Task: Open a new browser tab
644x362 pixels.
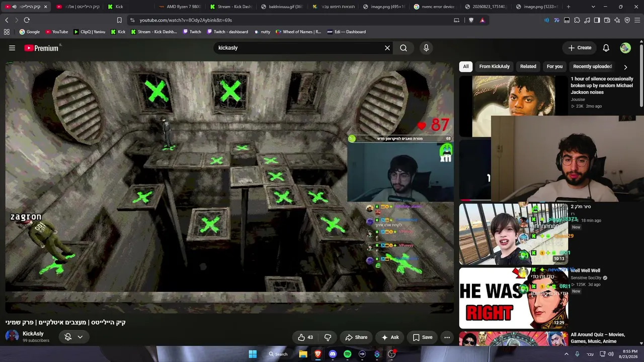Action: [x=569, y=7]
